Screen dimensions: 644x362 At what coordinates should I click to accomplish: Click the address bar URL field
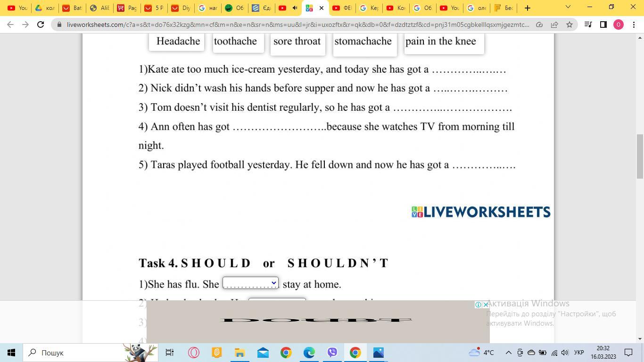(298, 25)
